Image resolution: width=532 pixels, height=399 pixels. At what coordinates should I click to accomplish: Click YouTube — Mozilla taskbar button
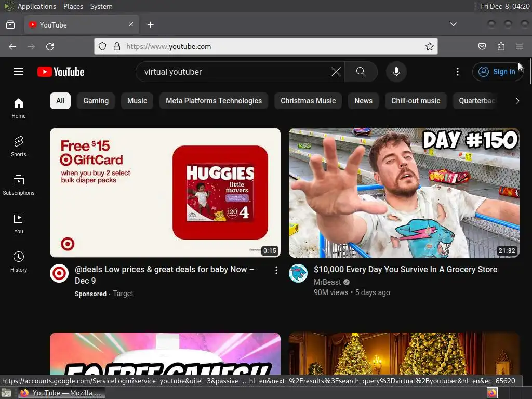(62, 393)
